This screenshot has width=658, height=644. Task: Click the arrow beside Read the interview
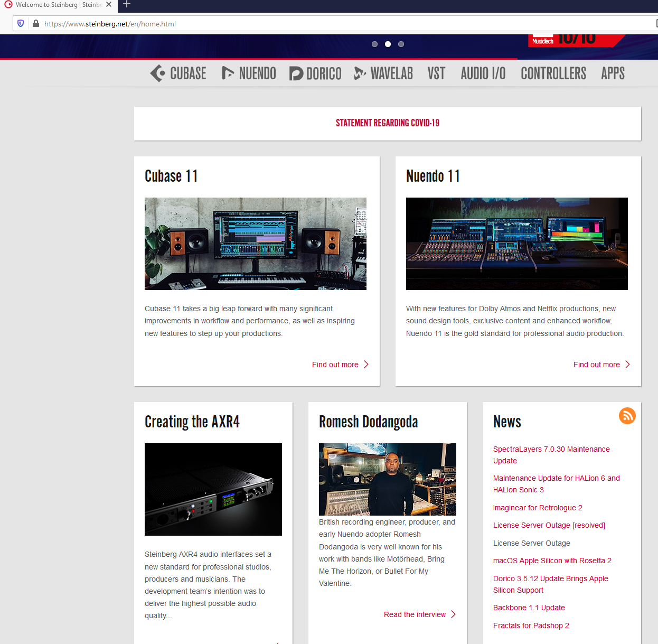tap(454, 614)
